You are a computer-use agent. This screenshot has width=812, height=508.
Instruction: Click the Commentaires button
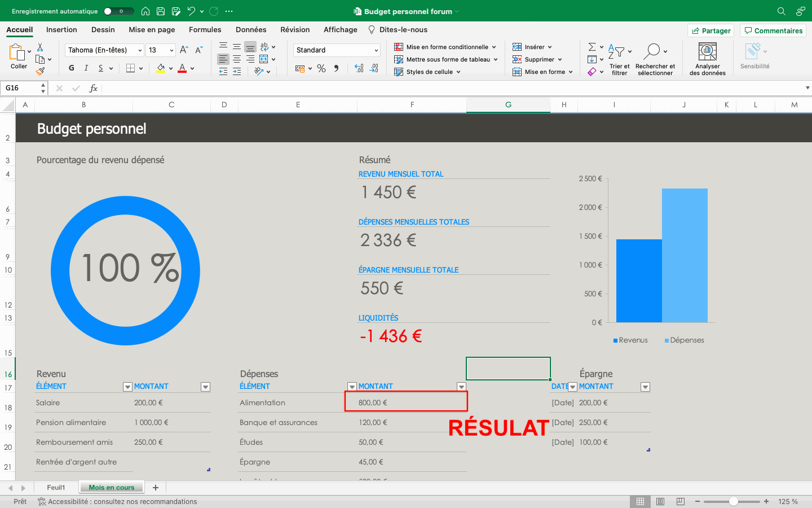(x=773, y=30)
